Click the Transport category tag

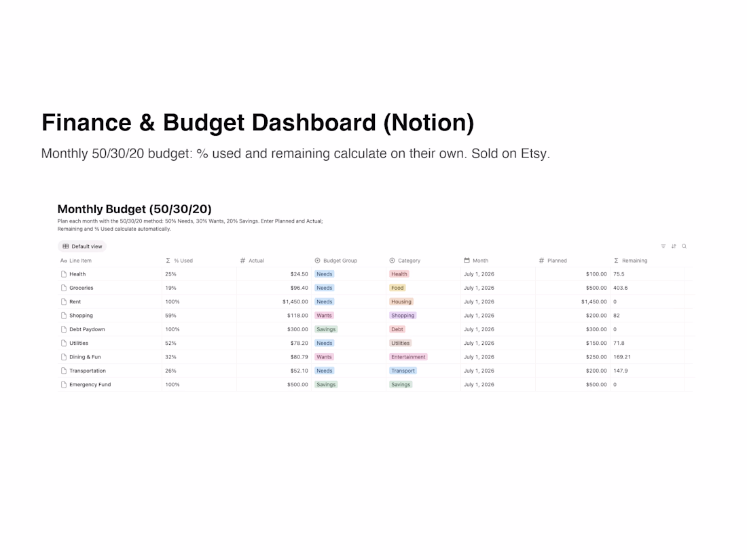tap(403, 371)
